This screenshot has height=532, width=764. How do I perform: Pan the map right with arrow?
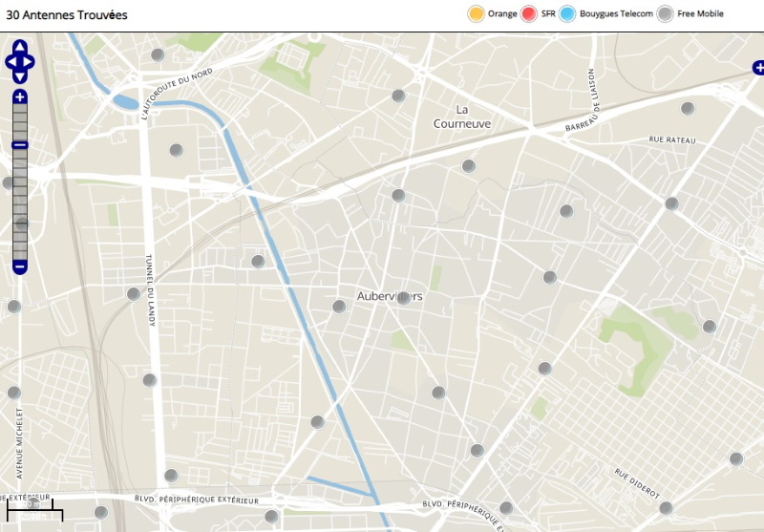pyautogui.click(x=29, y=62)
